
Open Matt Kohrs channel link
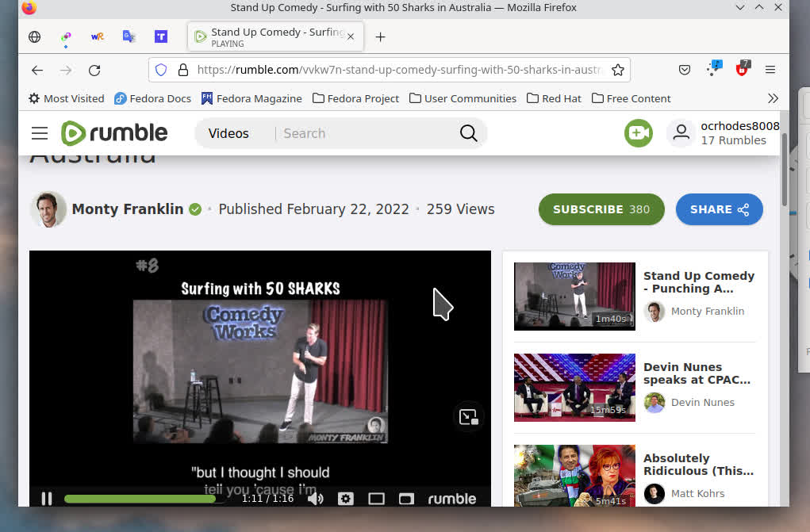tap(697, 494)
